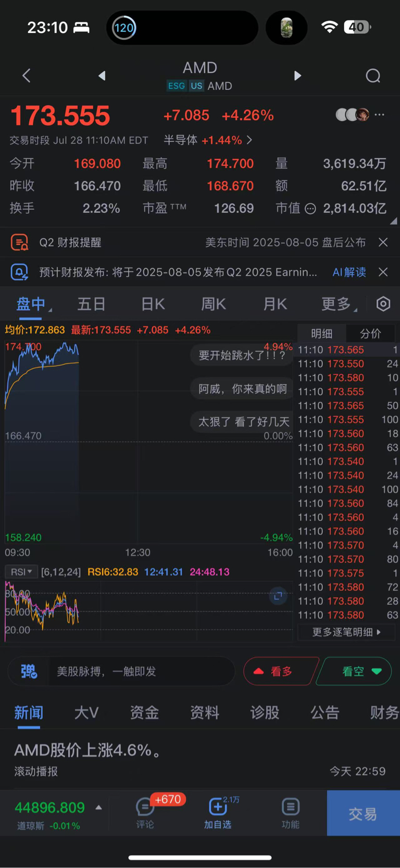
Task: Switch to 明细 tick detail tab
Action: [321, 334]
